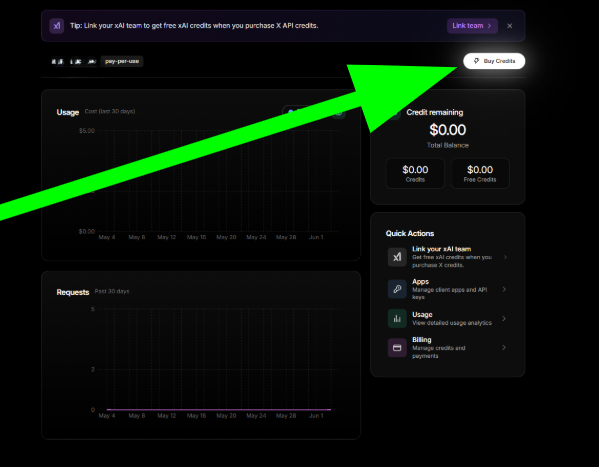Click the Apps key icon
The image size is (599, 467).
click(397, 289)
